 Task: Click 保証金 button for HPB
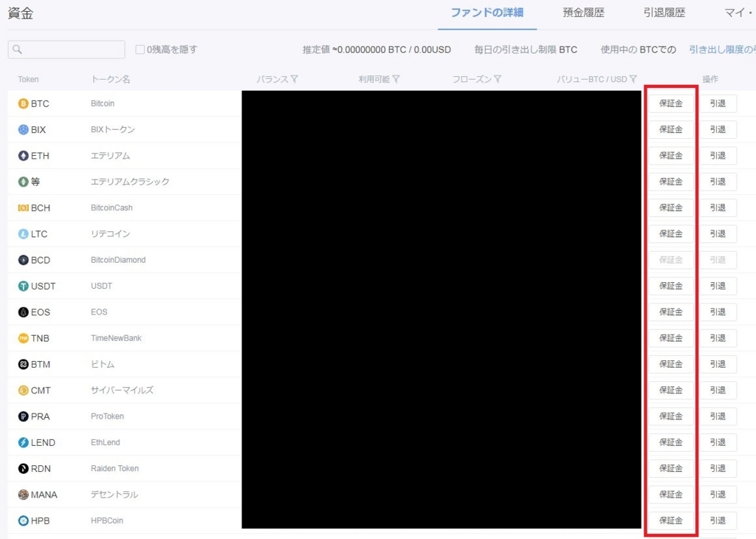(670, 521)
